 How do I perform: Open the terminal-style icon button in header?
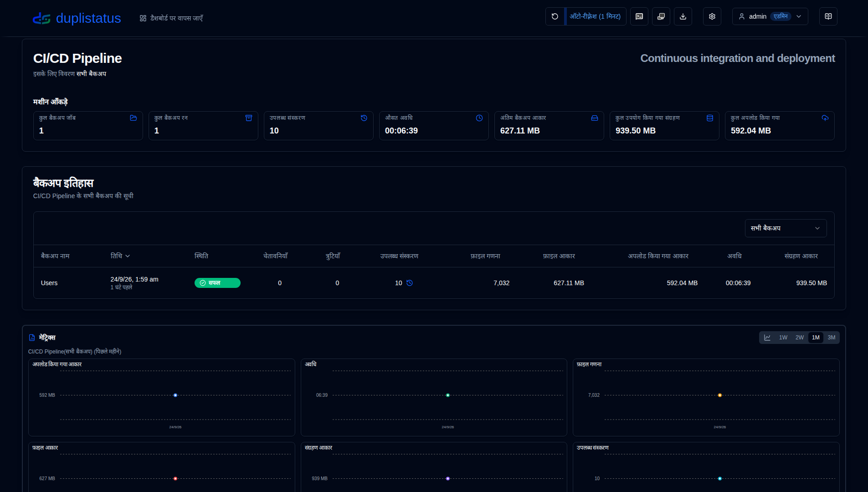coord(639,16)
